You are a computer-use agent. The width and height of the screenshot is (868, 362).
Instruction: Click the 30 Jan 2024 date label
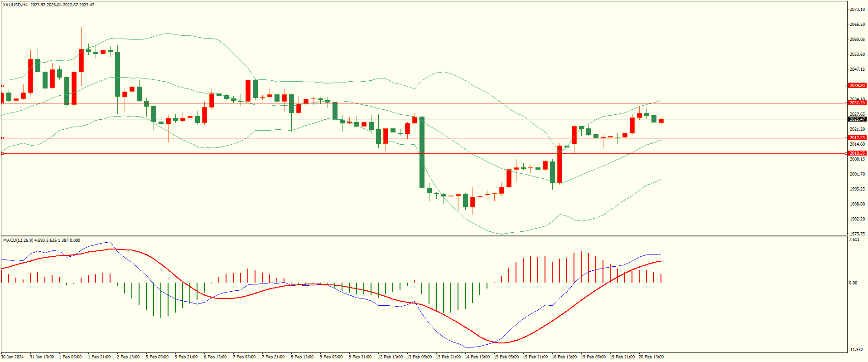[x=13, y=357]
